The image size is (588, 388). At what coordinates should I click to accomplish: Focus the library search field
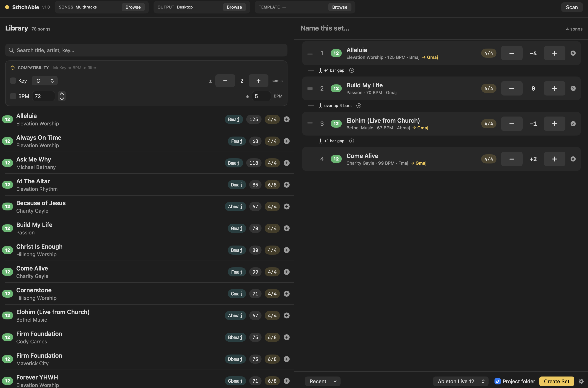click(146, 50)
